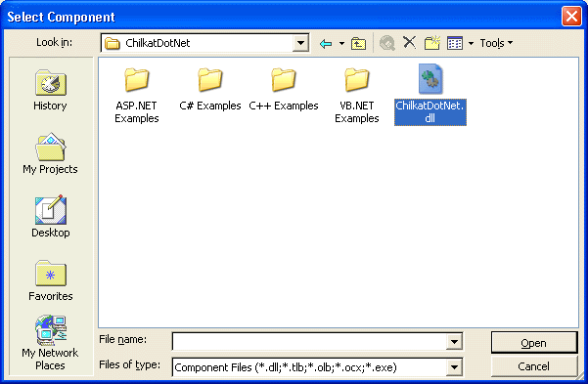Open the C# Examples folder
This screenshot has height=384, width=588.
tap(210, 90)
